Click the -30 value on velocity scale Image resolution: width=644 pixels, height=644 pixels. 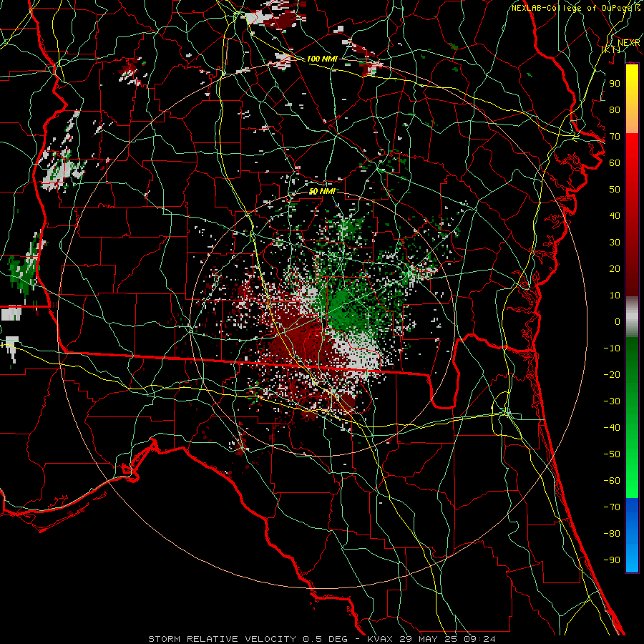[x=612, y=401]
